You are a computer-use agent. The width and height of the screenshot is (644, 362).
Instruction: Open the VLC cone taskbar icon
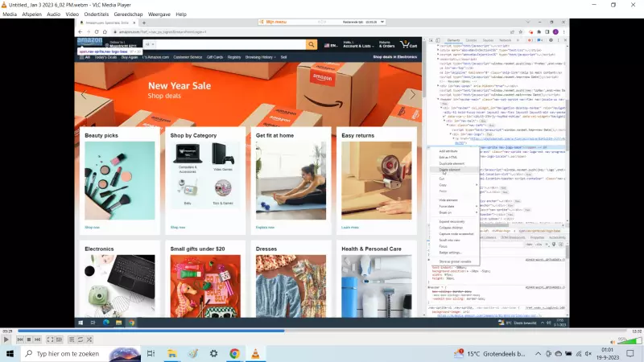pyautogui.click(x=255, y=353)
